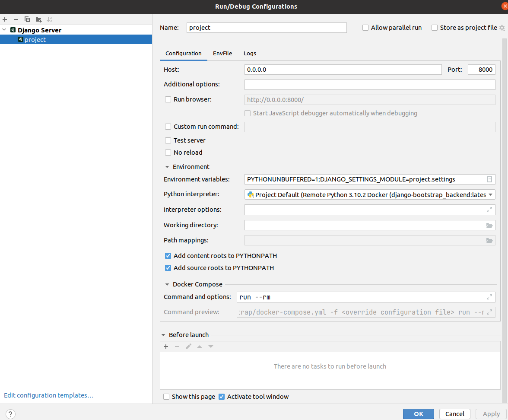Remove the Before launch task

177,347
